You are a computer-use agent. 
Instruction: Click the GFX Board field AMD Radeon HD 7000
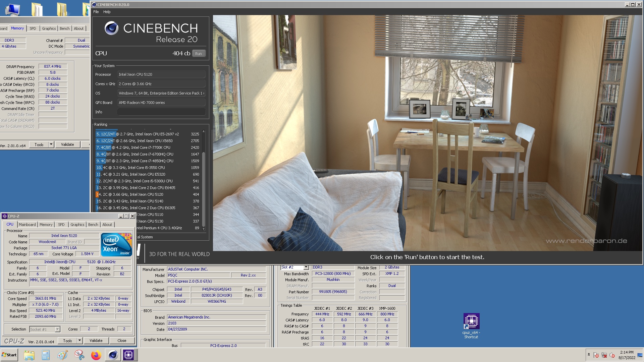click(x=161, y=103)
